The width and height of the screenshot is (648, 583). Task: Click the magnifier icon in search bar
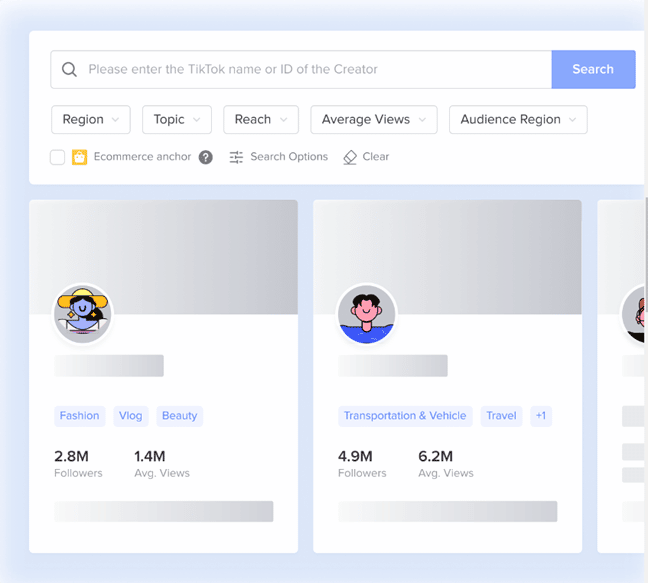click(69, 69)
